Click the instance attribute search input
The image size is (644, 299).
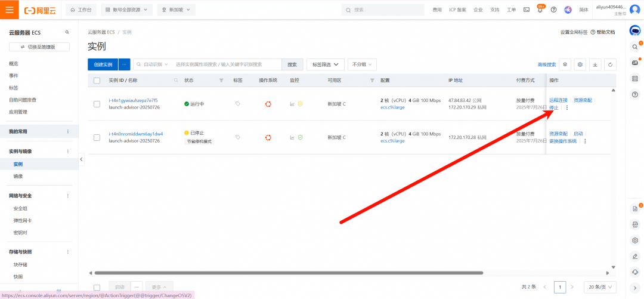(x=227, y=64)
